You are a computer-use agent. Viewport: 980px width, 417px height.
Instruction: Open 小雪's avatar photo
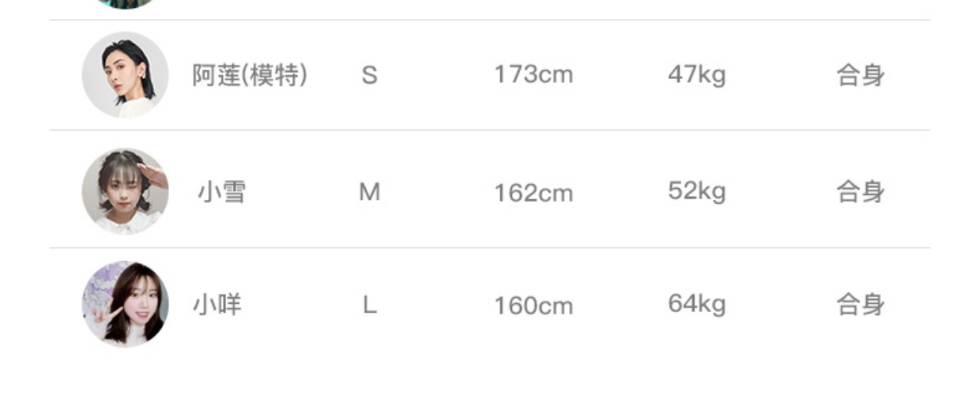pyautogui.click(x=125, y=192)
